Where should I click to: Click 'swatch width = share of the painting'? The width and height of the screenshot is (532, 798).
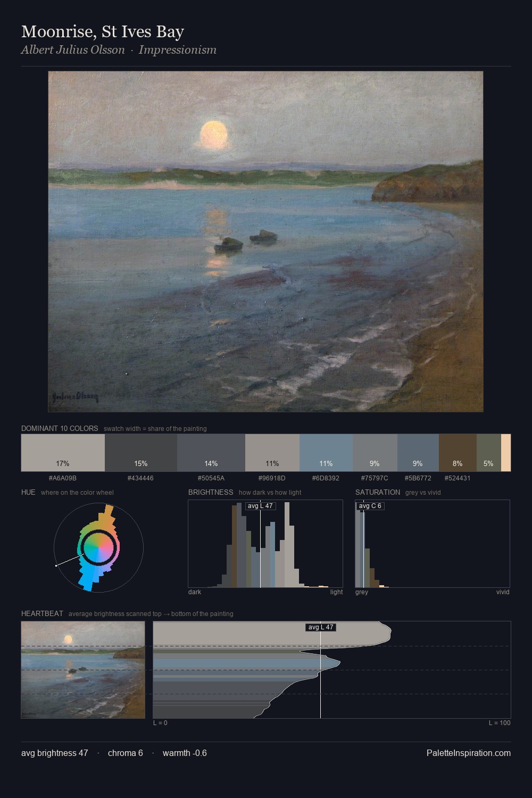click(155, 429)
